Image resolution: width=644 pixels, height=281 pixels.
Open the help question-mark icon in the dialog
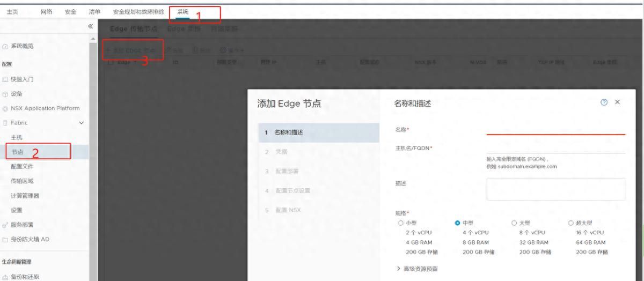coord(604,102)
